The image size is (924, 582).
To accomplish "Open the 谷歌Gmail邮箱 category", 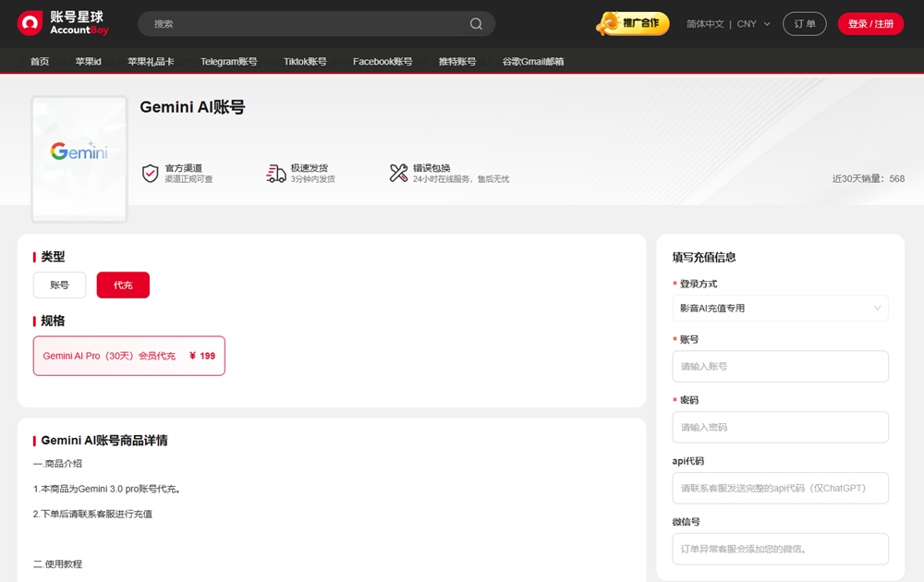I will 532,62.
